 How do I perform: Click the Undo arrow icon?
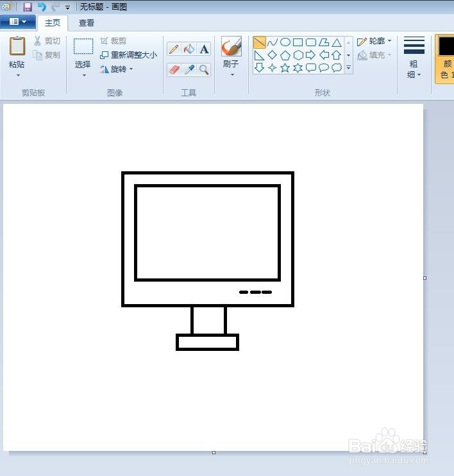[42, 6]
